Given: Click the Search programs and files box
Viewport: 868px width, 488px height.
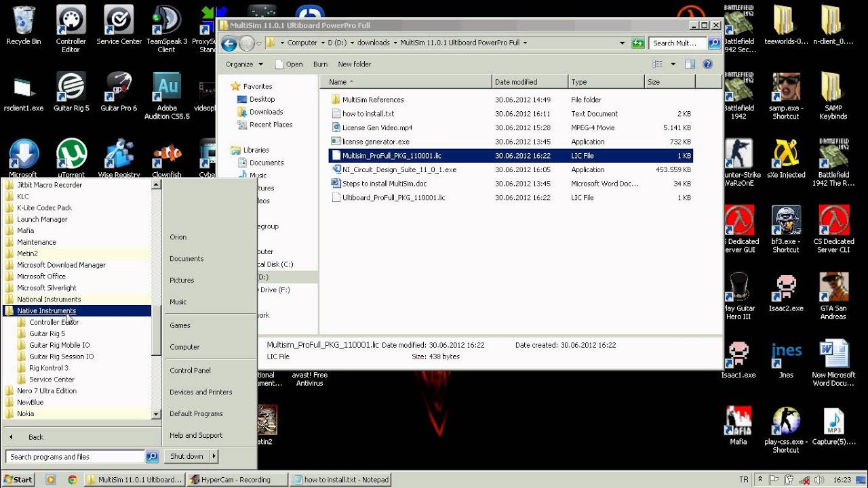Looking at the screenshot, I should (75, 457).
